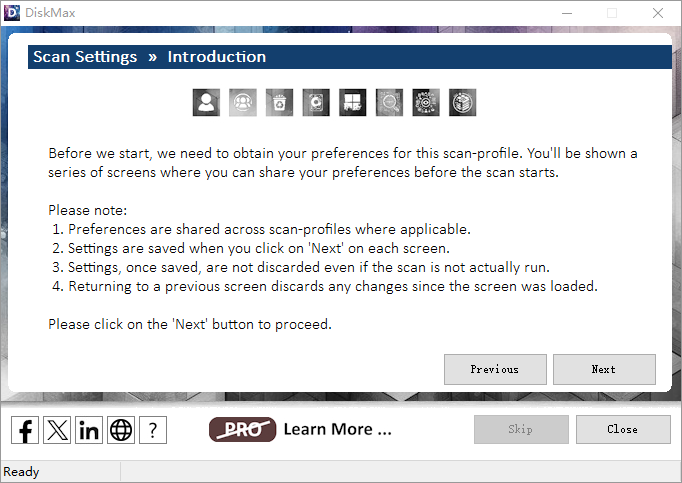This screenshot has height=483, width=682.
Task: Click note 2 about settings saved on Next
Action: click(251, 248)
